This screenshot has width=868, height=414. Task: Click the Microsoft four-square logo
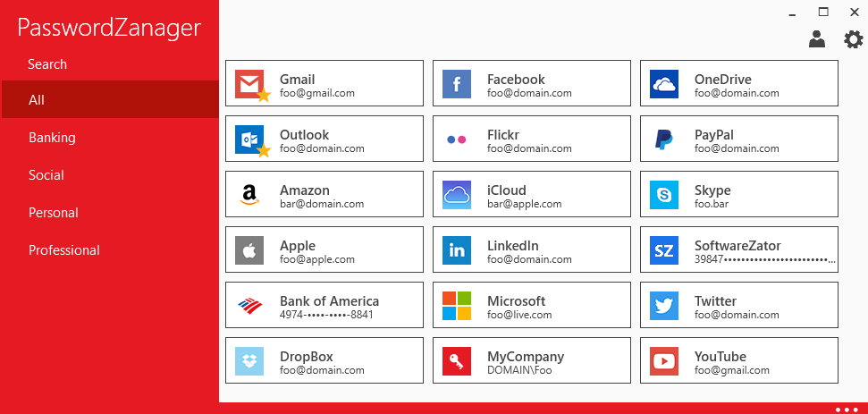tap(457, 306)
